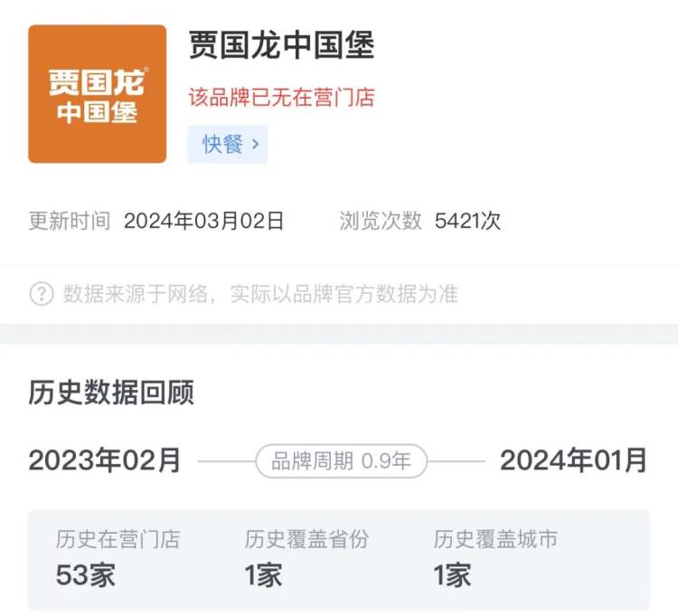Tap the red 该品牌已无在营门店 notice
The height and width of the screenshot is (616, 678).
point(281,97)
